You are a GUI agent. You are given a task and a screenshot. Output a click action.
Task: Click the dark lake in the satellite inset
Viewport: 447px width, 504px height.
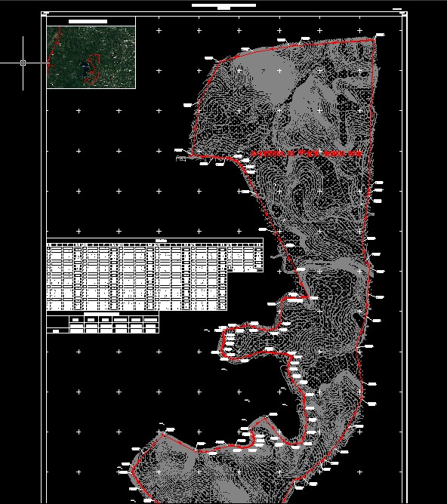[x=85, y=71]
